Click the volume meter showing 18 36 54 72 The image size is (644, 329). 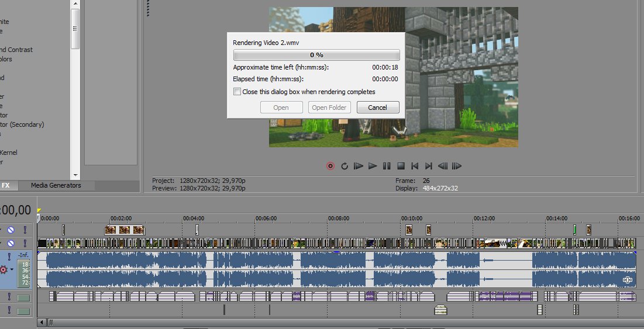[x=24, y=273]
